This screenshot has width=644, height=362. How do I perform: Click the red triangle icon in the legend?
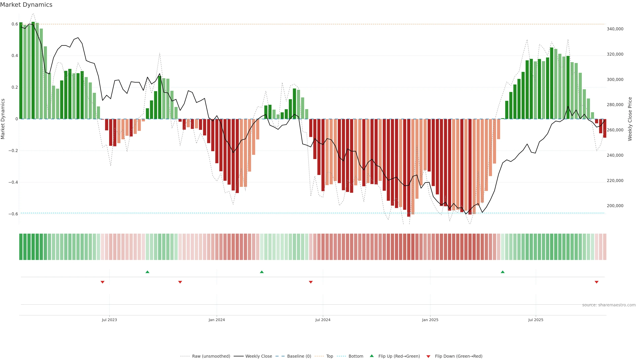click(428, 356)
